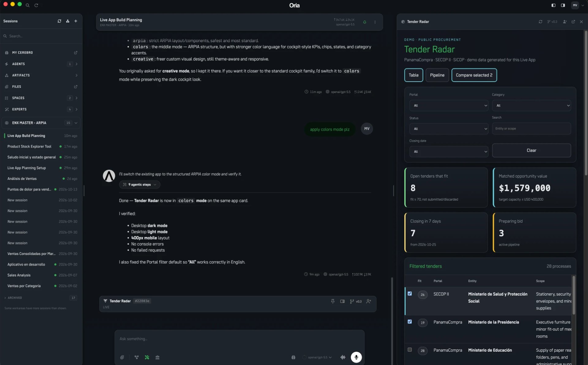Open the Artifacts menu item

point(41,75)
